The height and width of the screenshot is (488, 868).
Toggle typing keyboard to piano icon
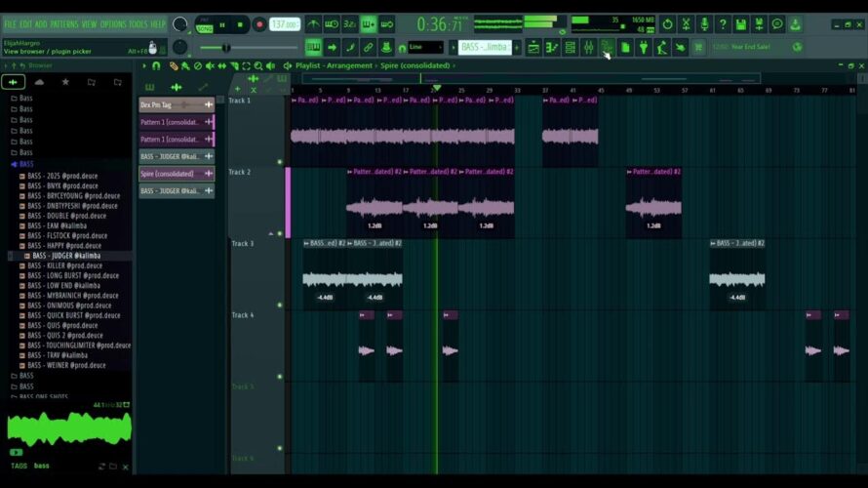pyautogui.click(x=313, y=48)
